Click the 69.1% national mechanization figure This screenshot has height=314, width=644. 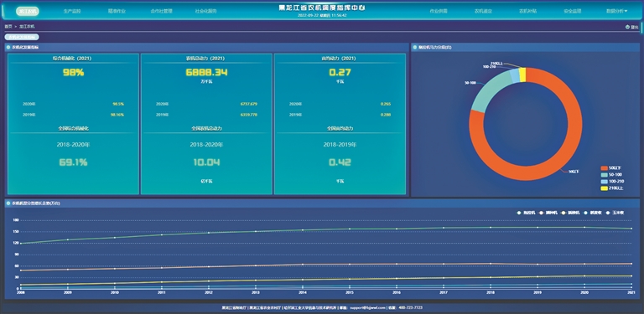(73, 162)
